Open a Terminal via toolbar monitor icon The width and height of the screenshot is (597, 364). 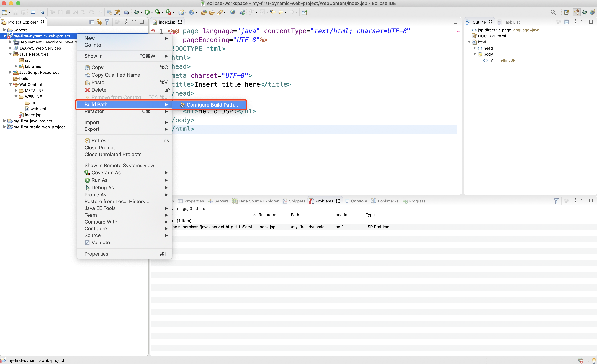click(x=33, y=12)
